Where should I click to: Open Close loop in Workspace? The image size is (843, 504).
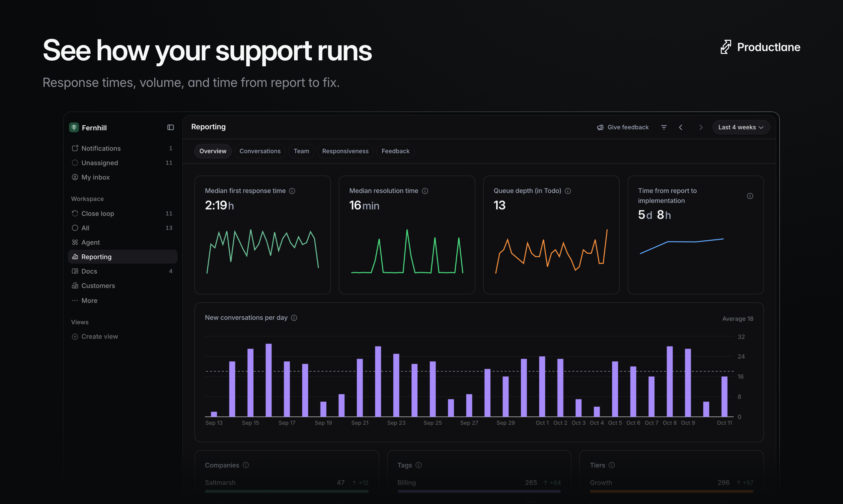coord(123,214)
